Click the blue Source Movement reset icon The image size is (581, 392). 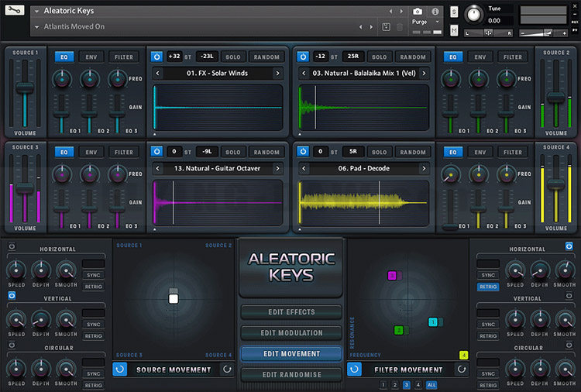(x=120, y=370)
